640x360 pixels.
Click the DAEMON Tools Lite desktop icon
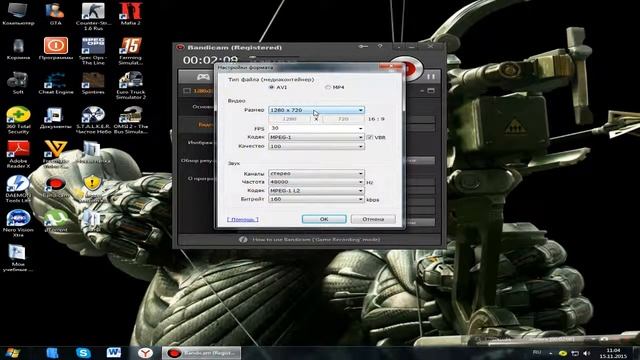(x=18, y=189)
